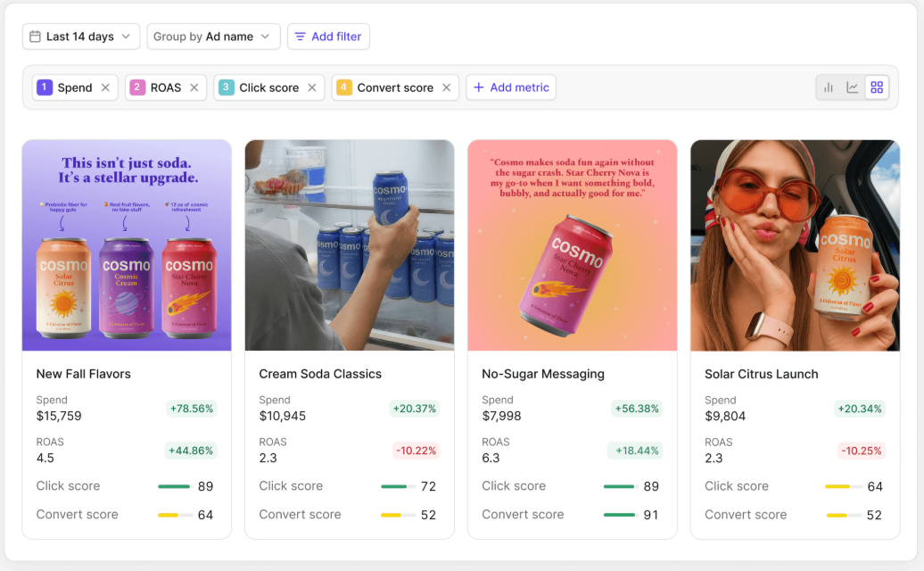The width and height of the screenshot is (924, 571).
Task: Click the plus icon beside Add metric
Action: point(479,87)
